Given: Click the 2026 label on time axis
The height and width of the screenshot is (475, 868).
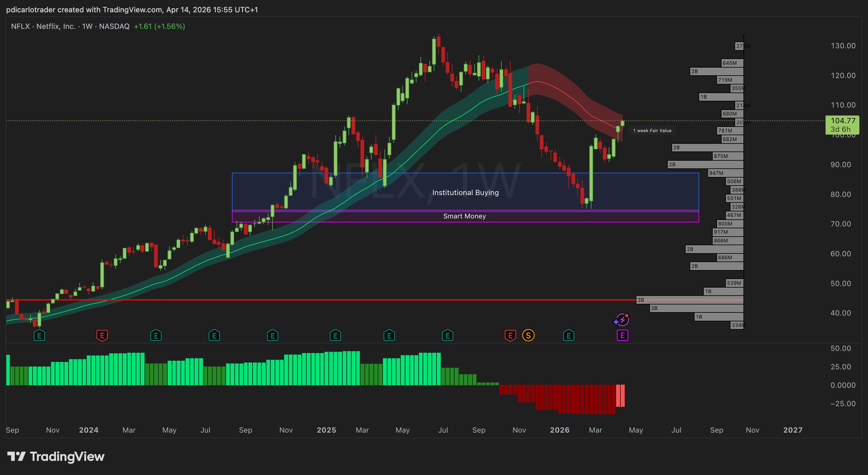Looking at the screenshot, I should (559, 430).
